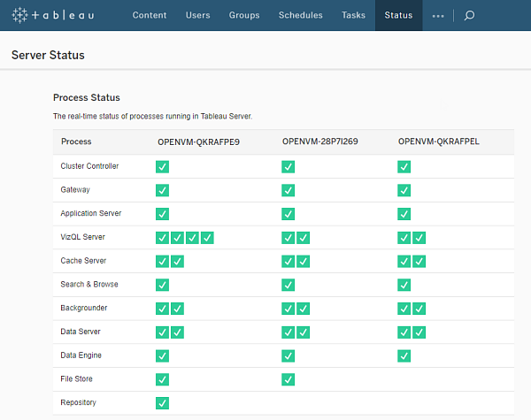Open the search magnifier icon
The image size is (531, 420).
pyautogui.click(x=469, y=16)
